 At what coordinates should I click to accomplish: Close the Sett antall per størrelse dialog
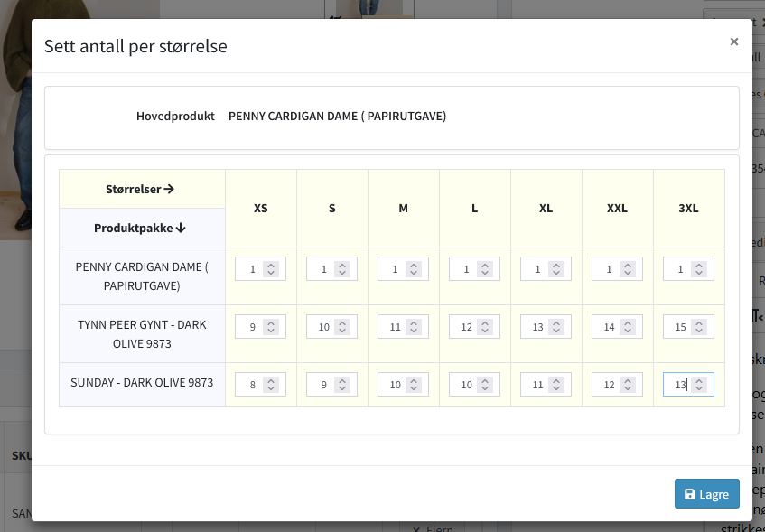(733, 42)
